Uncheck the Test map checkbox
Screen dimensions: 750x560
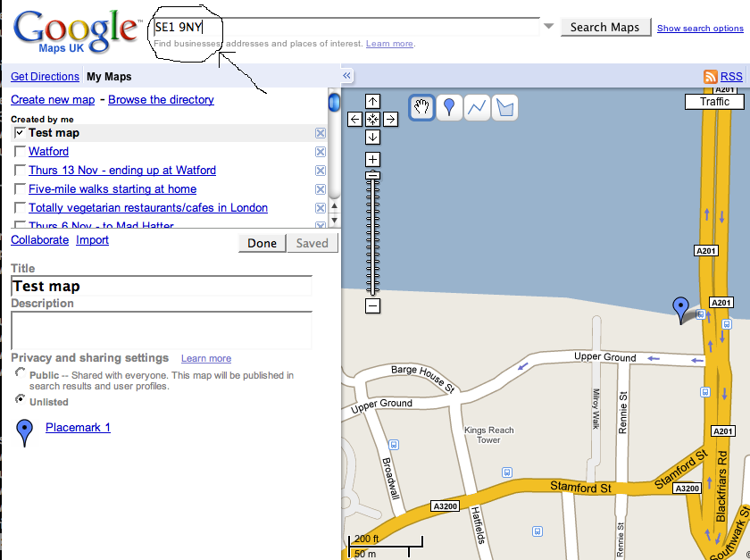20,133
